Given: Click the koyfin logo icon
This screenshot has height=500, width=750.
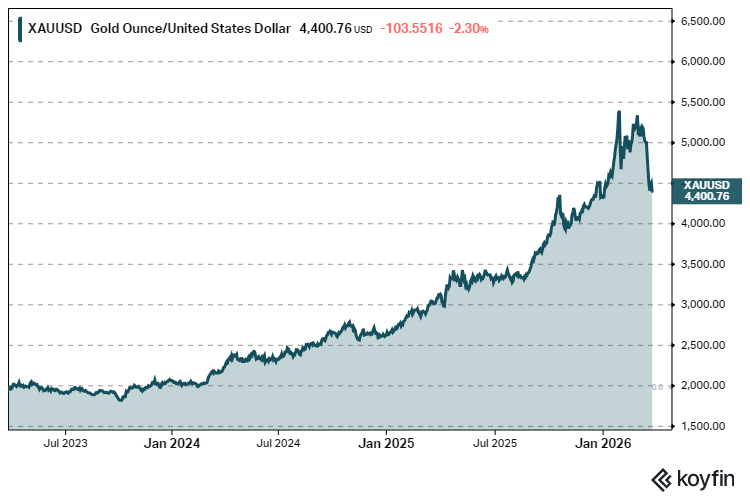Looking at the screenshot, I should (661, 478).
